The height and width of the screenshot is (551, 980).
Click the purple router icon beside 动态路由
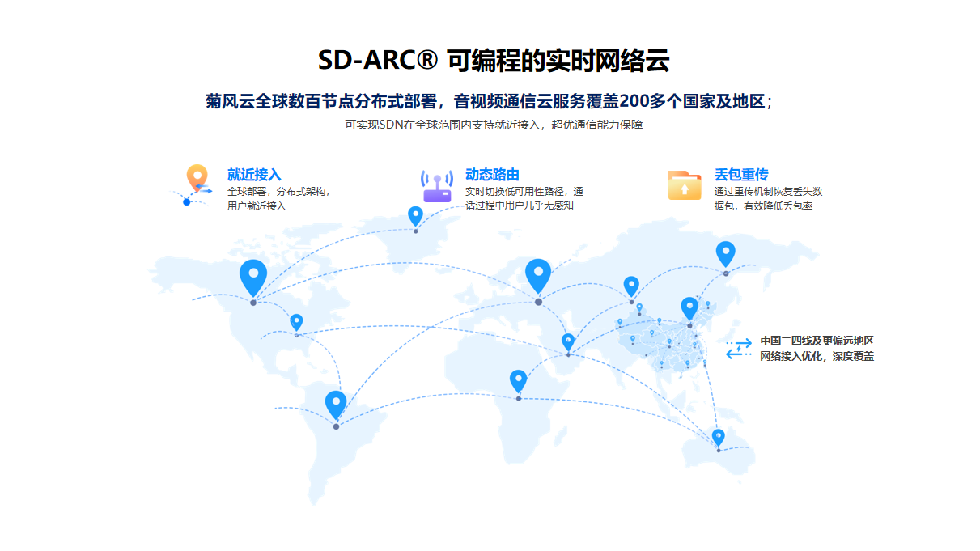point(437,186)
